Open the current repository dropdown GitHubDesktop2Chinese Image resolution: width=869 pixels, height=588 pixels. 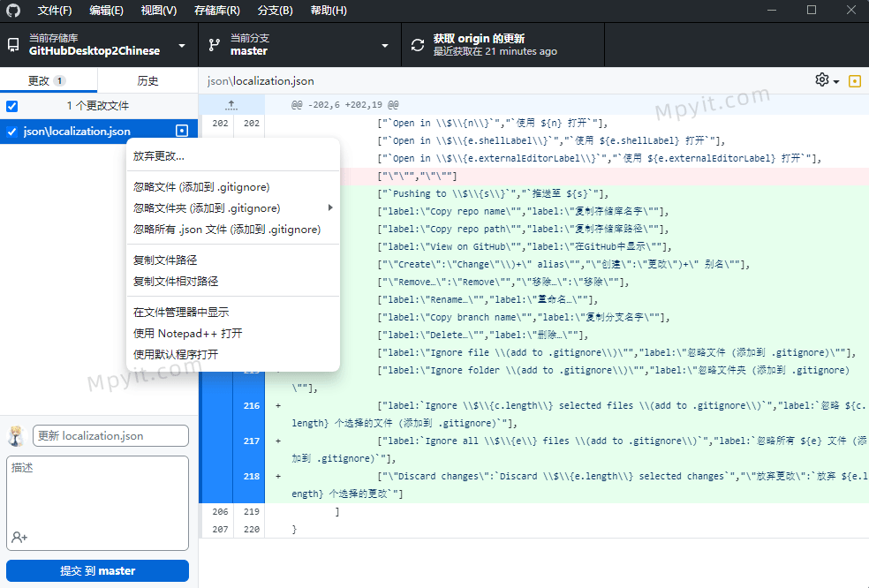pyautogui.click(x=99, y=45)
